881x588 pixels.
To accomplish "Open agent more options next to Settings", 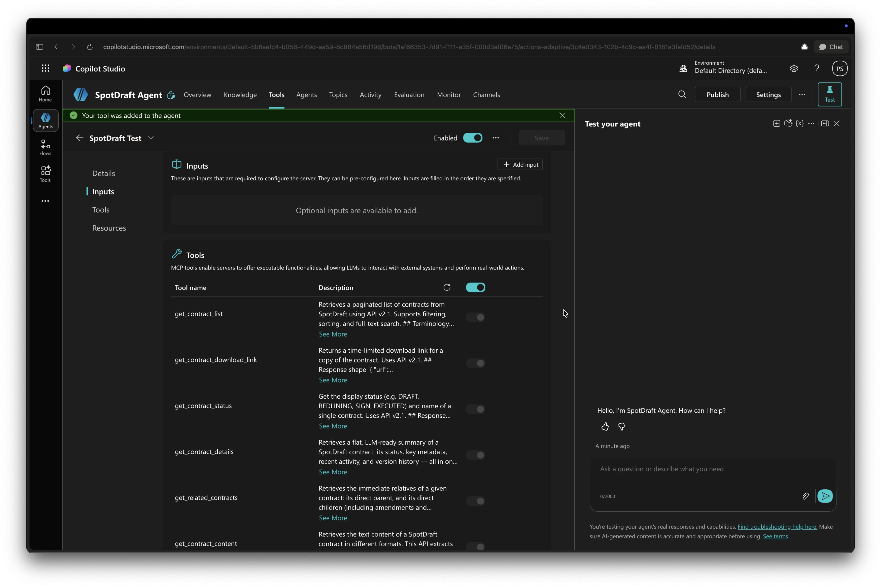I will click(802, 95).
